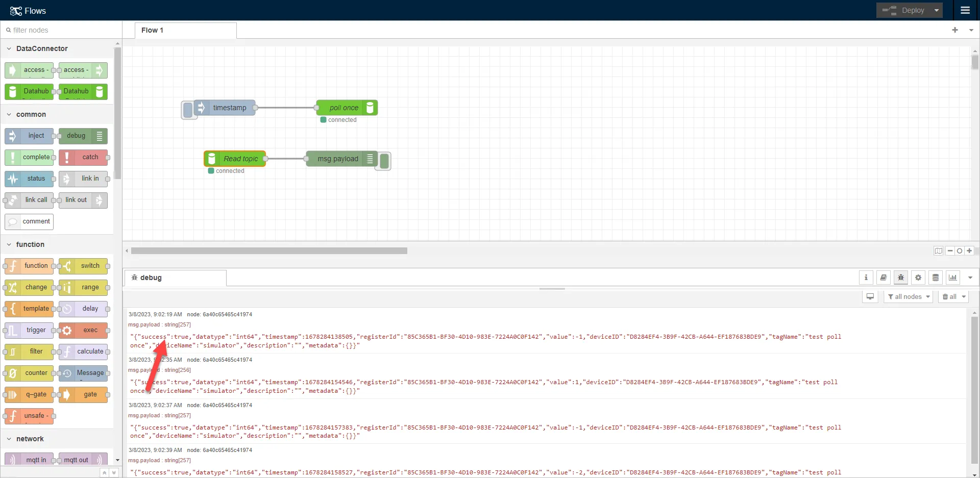Open the help book sidebar icon
The height and width of the screenshot is (478, 980).
(883, 278)
